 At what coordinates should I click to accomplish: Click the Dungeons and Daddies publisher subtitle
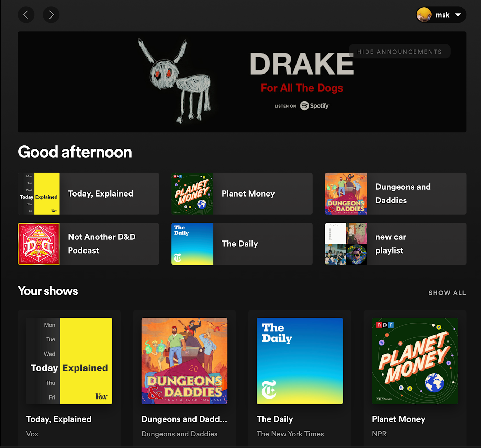[179, 434]
